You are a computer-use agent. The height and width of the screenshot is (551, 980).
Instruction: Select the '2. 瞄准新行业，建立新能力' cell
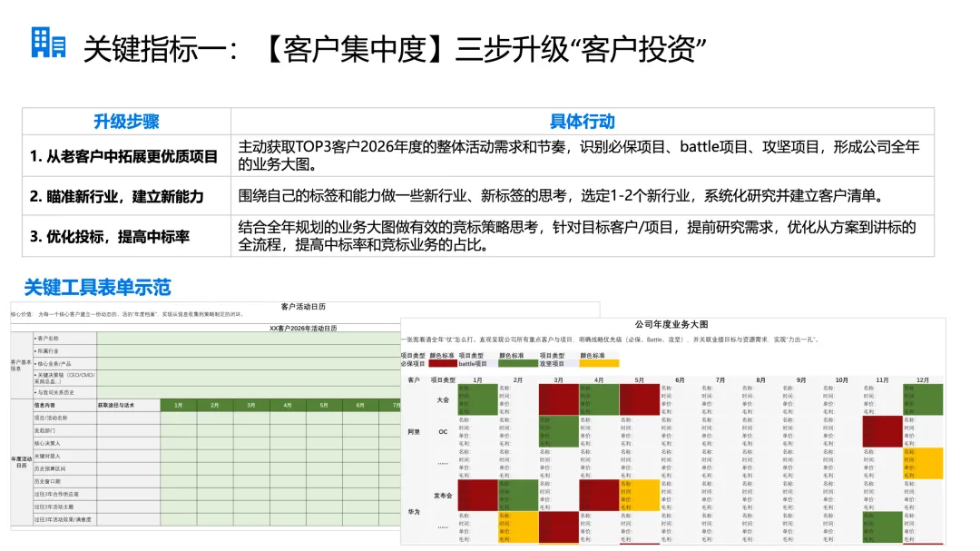tap(126, 196)
